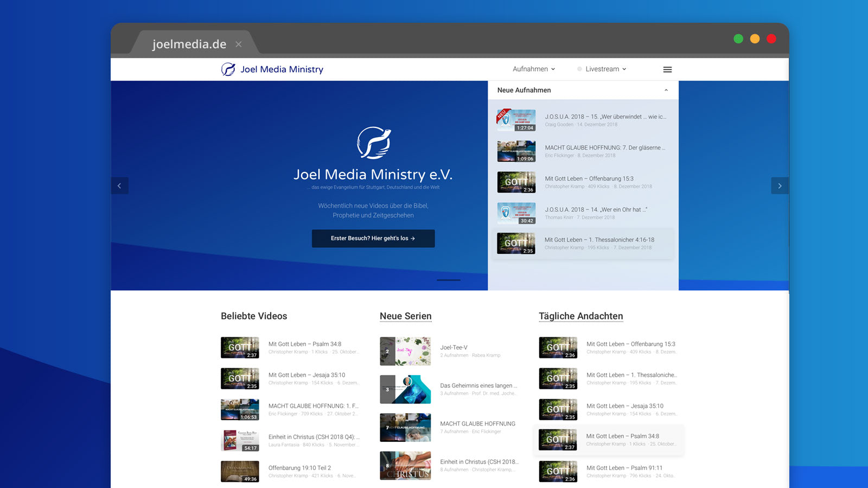868x488 pixels.
Task: Collapse the Neue Aufnahmen panel
Action: pyautogui.click(x=666, y=90)
